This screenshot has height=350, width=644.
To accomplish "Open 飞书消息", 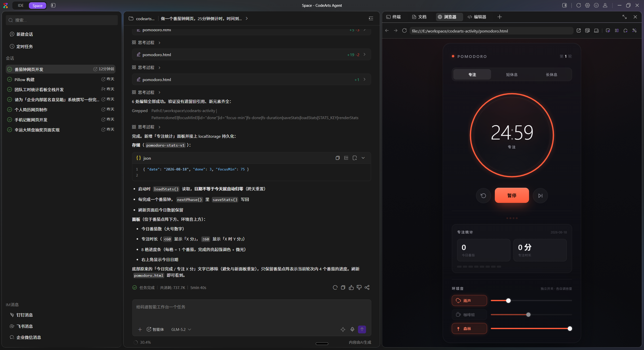I will pyautogui.click(x=21, y=326).
